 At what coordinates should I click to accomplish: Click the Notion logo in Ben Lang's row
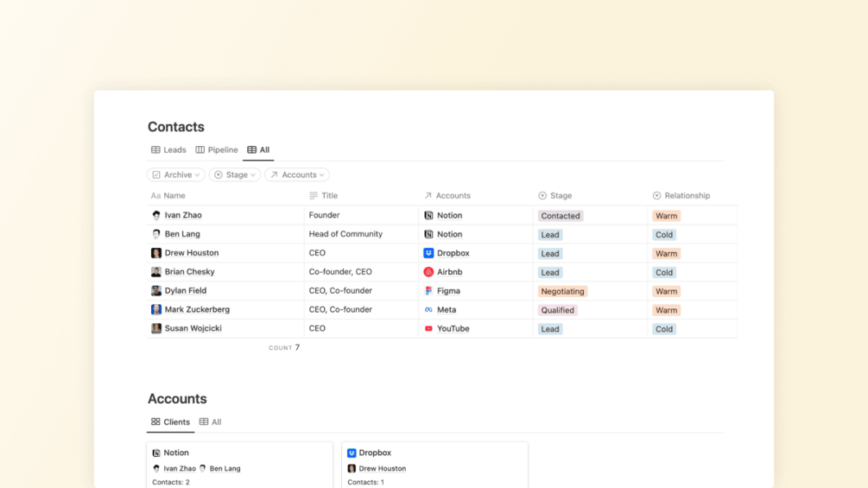(428, 234)
